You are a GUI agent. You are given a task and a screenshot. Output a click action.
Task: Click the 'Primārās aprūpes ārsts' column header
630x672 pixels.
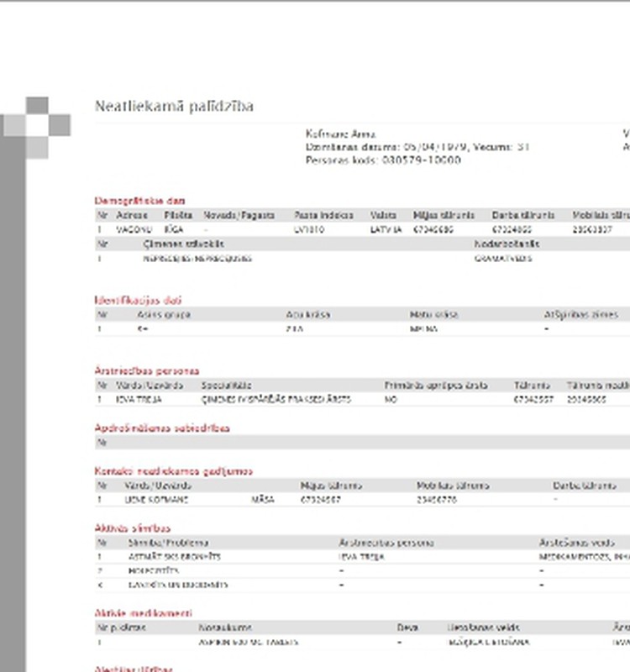(435, 386)
